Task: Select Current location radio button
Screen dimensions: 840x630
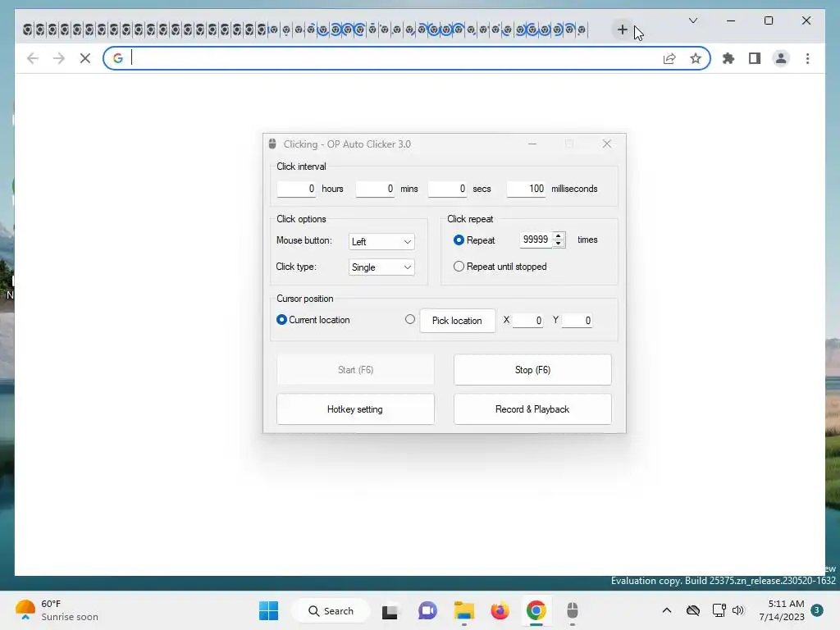Action: 281,320
